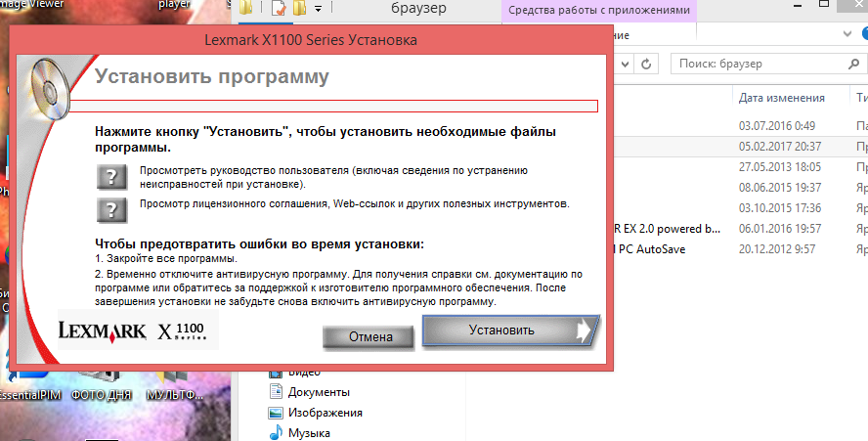The height and width of the screenshot is (441, 868).
Task: Click the Установить install button
Action: [511, 331]
